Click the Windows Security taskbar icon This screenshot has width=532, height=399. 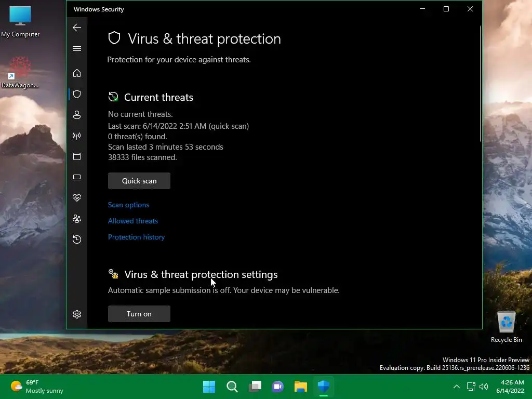tap(324, 387)
